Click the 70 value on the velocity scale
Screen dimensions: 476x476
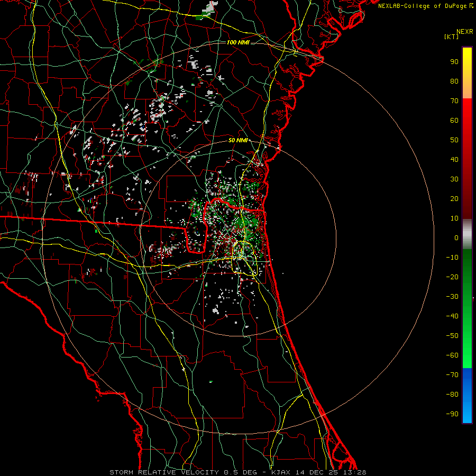tap(454, 101)
